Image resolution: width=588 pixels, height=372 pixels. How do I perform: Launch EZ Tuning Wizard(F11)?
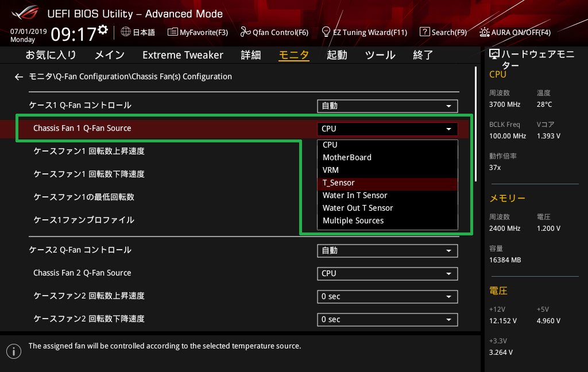click(365, 32)
